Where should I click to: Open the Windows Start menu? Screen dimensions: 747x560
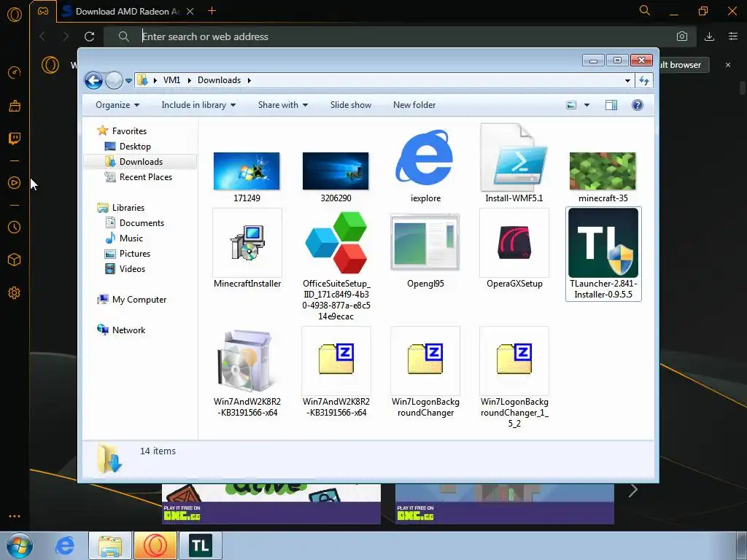tap(19, 545)
